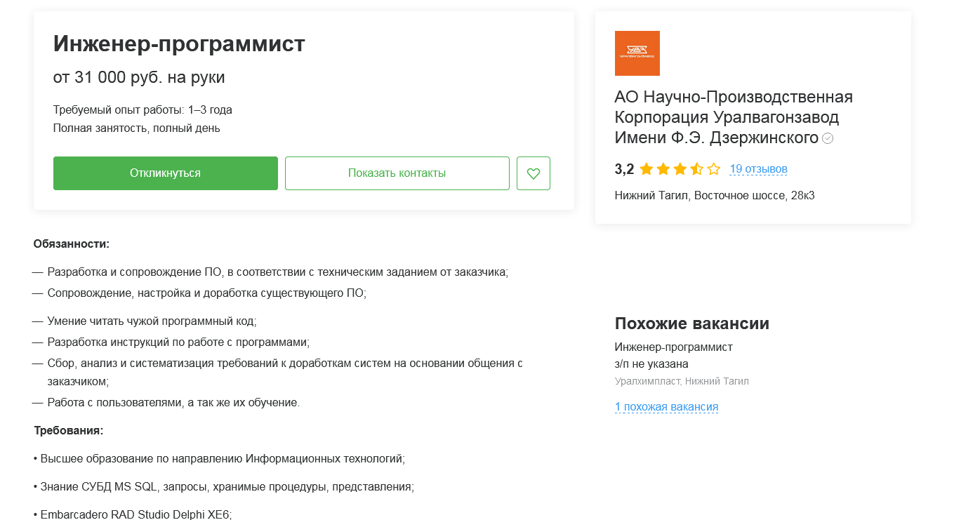Expand the 1 похожая вакансия link
The height and width of the screenshot is (520, 980).
(666, 407)
